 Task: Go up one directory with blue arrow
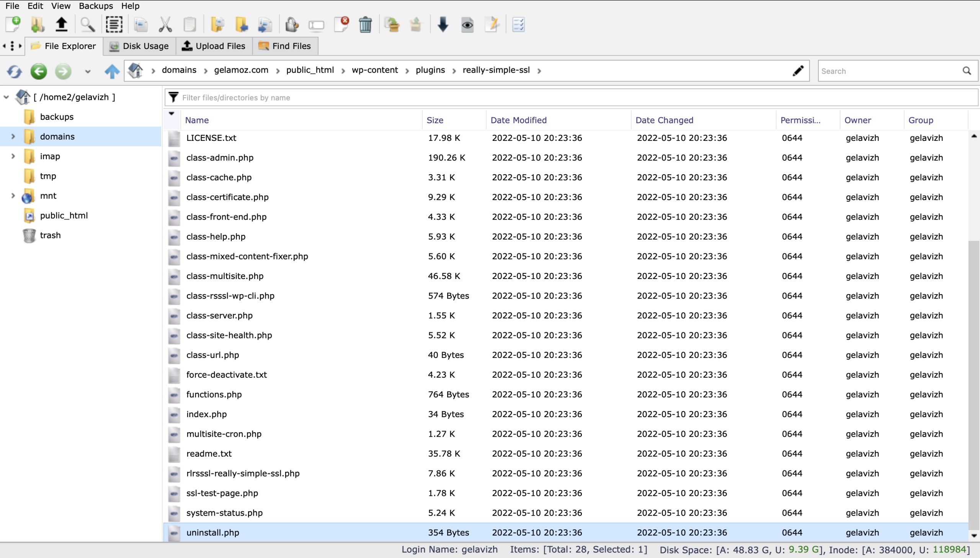tap(112, 71)
